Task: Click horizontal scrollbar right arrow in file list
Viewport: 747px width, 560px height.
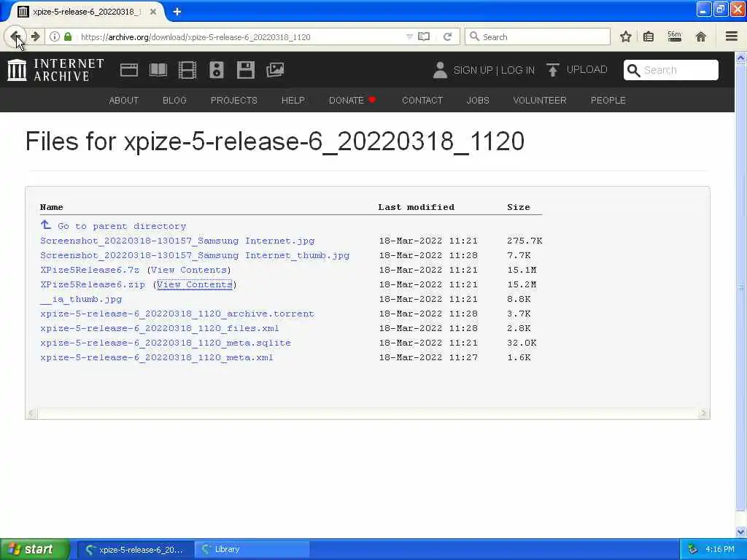Action: tap(703, 413)
